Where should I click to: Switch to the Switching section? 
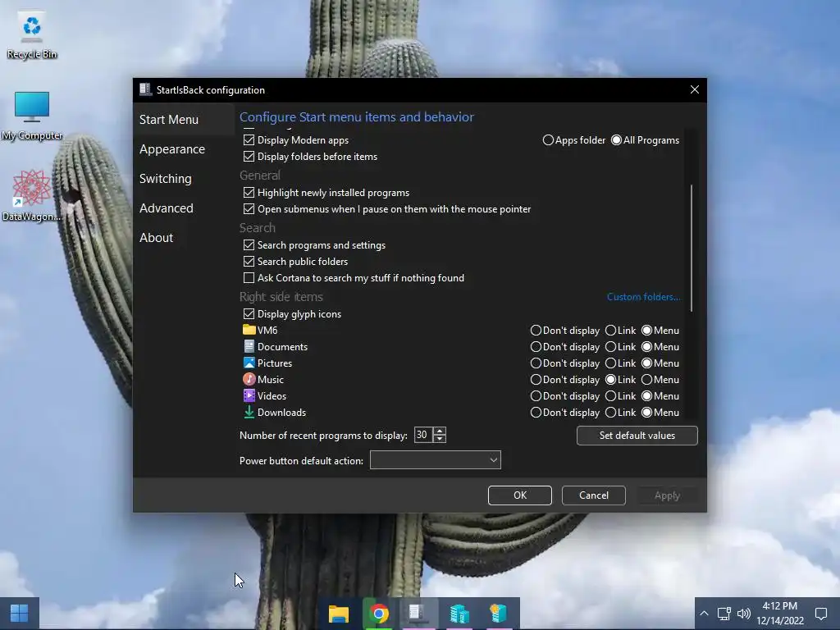[x=165, y=178]
